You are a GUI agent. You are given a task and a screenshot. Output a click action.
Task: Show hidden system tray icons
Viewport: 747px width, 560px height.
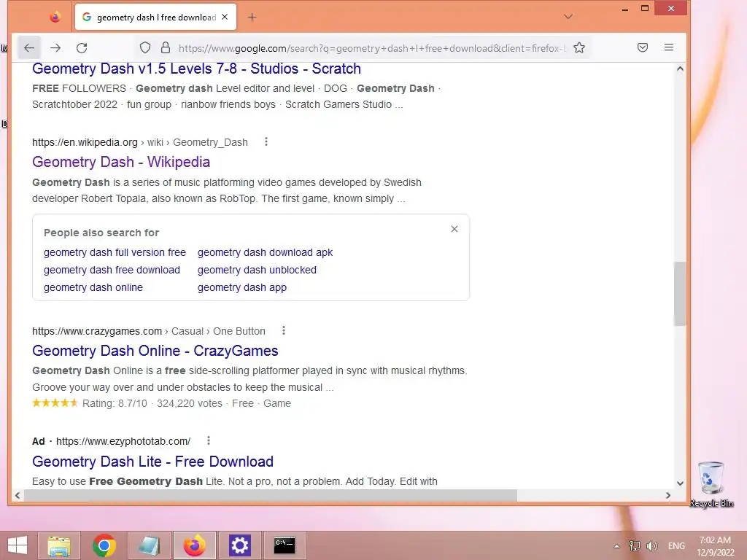(616, 546)
